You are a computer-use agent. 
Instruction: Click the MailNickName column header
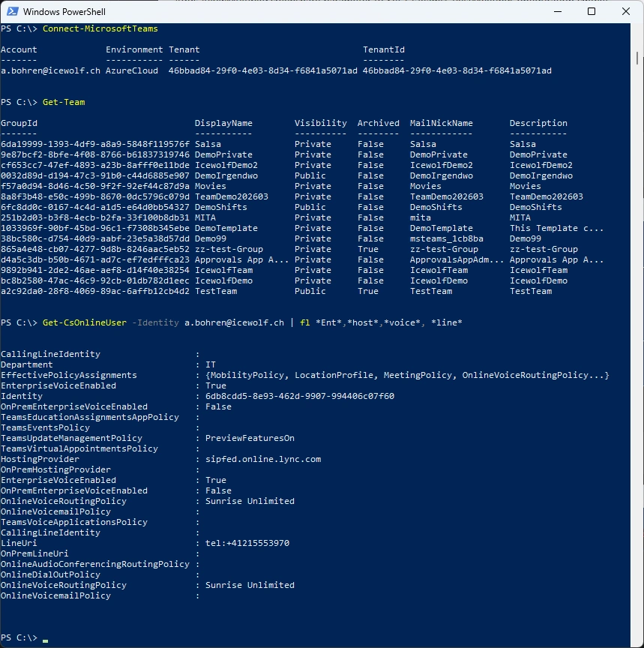tap(441, 123)
